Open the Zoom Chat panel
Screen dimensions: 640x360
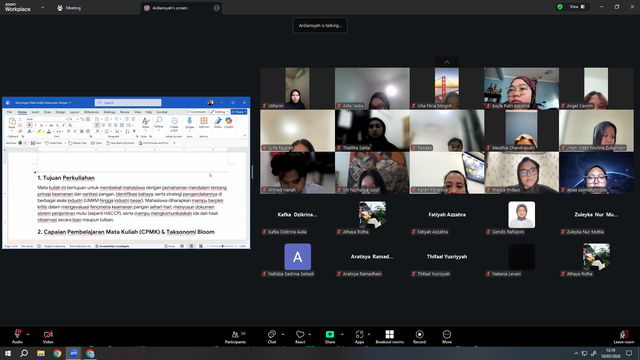272,337
